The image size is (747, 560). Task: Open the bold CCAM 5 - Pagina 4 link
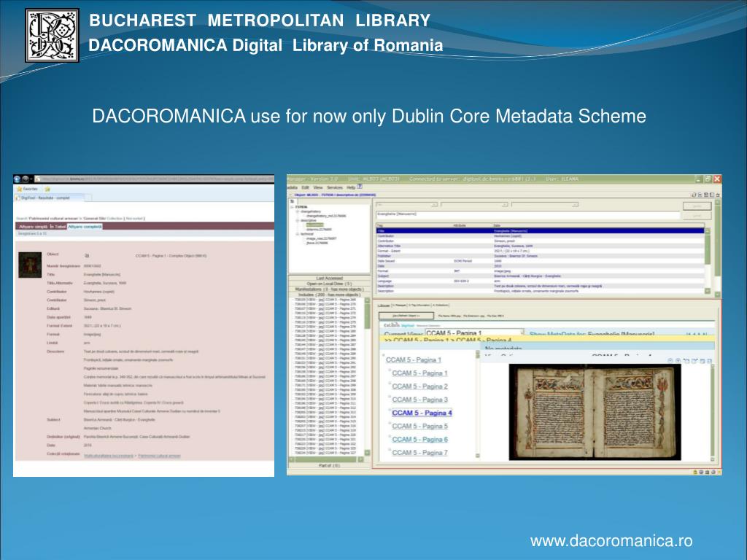pyautogui.click(x=422, y=413)
